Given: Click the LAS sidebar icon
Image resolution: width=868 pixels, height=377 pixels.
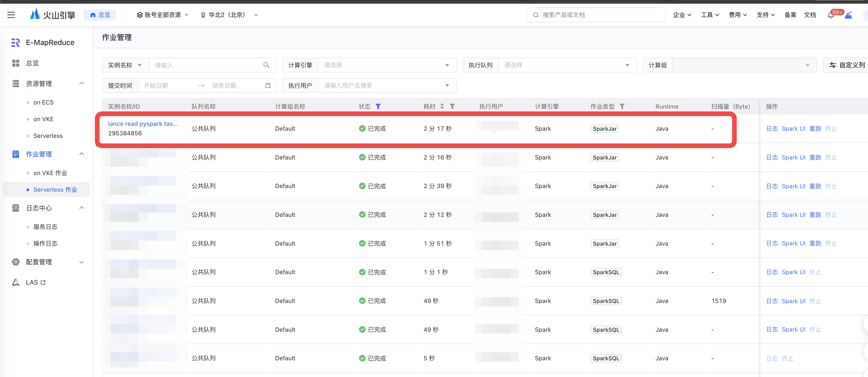Looking at the screenshot, I should [16, 282].
